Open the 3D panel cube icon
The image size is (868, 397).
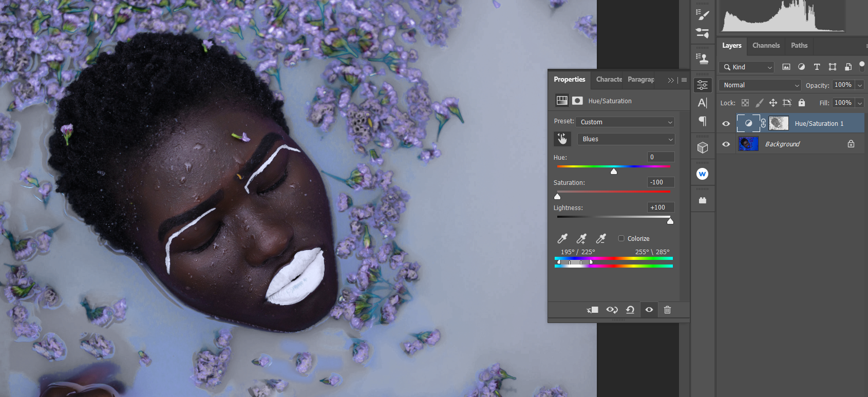pyautogui.click(x=702, y=148)
